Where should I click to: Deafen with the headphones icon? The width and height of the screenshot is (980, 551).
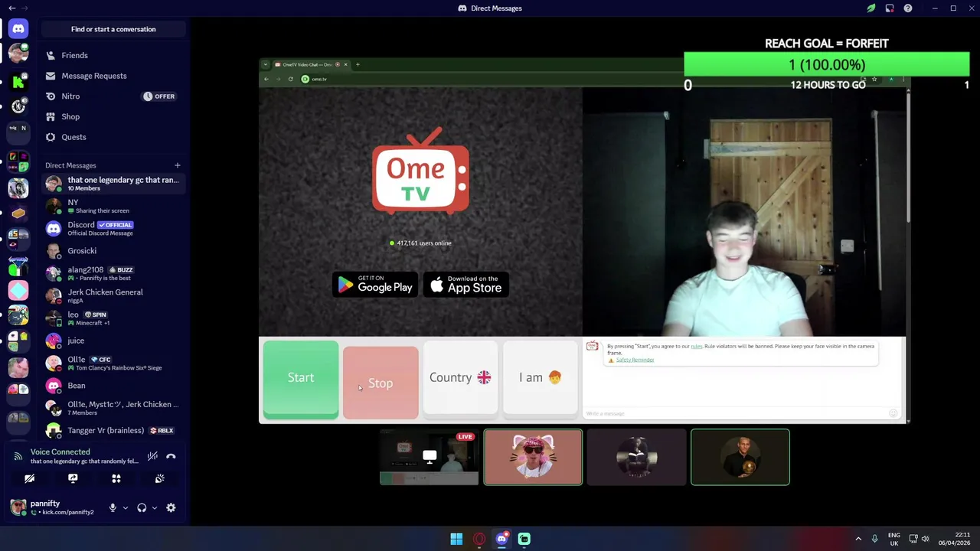pos(142,507)
